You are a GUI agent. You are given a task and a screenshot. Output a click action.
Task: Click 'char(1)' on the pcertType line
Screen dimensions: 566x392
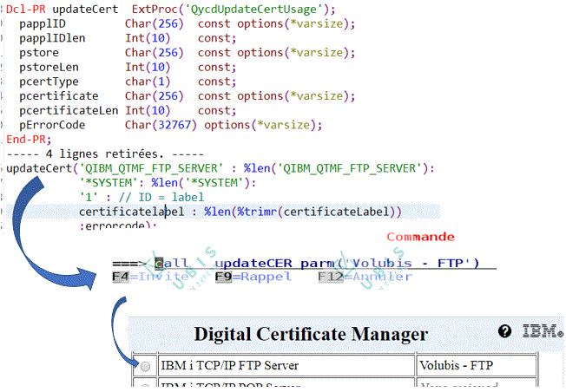tap(148, 82)
